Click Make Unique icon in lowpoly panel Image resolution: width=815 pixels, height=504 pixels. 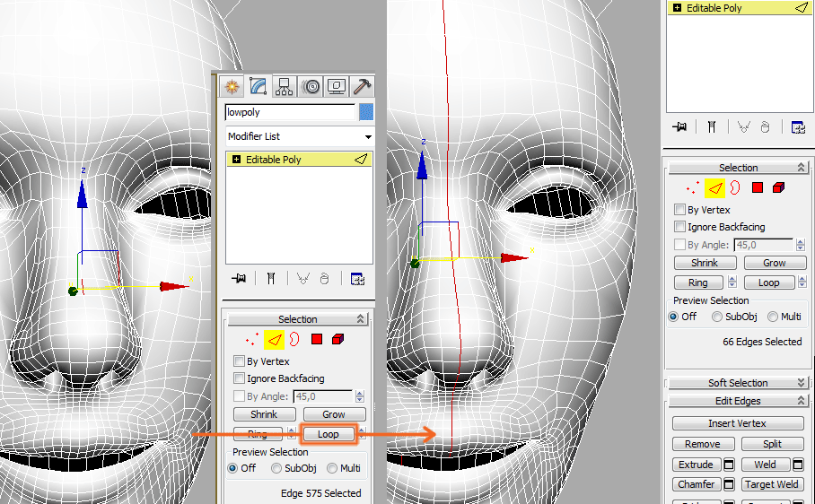pos(303,279)
